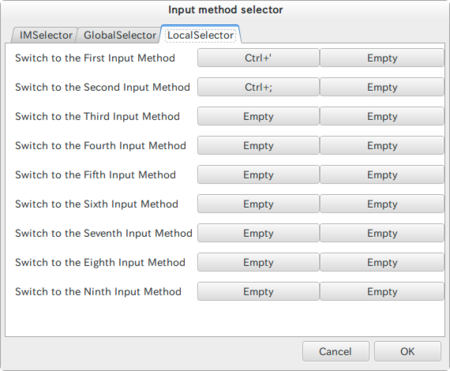Click the 'Switch to the Seventh Input Method' label
450x371 pixels.
[x=104, y=233]
